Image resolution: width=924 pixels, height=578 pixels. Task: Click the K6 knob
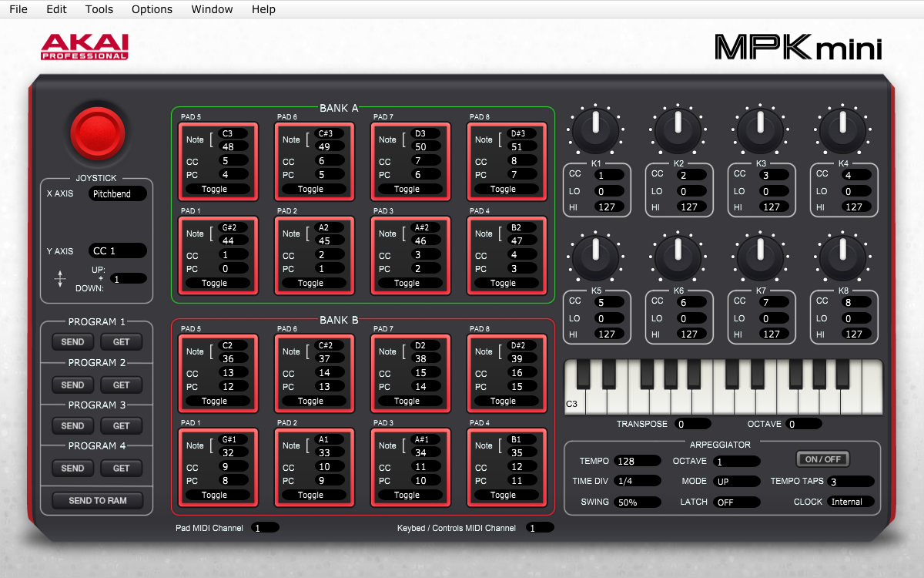(677, 256)
